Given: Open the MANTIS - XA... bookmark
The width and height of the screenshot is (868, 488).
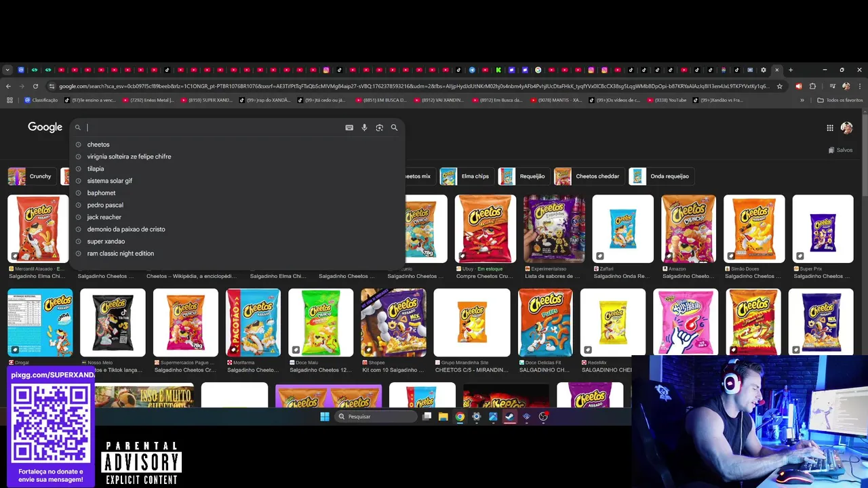Looking at the screenshot, I should pyautogui.click(x=556, y=100).
